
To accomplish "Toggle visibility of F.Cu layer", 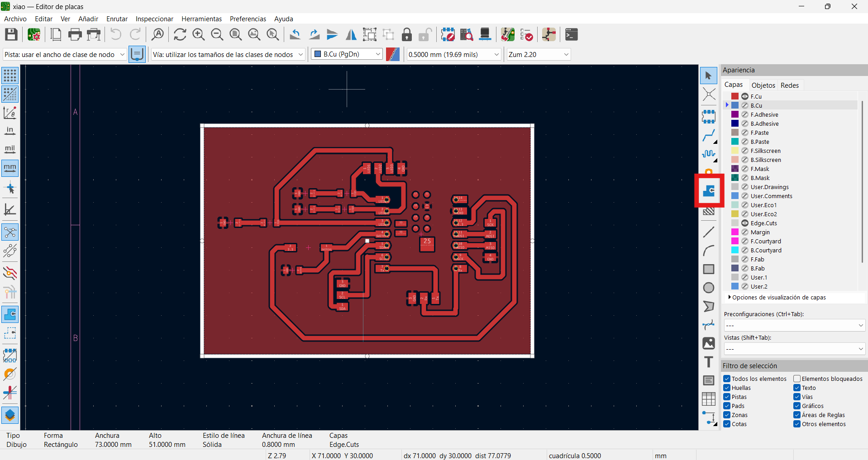I will 745,96.
